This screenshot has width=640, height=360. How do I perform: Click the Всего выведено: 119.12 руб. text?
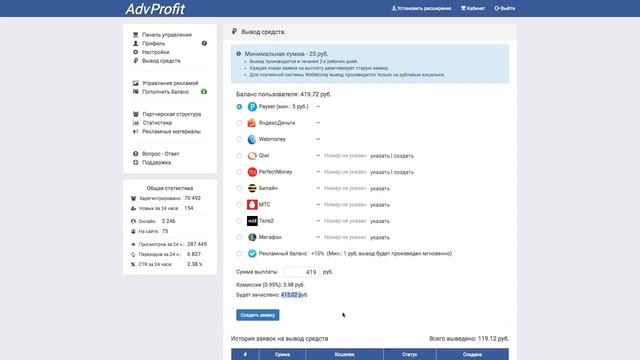[x=469, y=338]
